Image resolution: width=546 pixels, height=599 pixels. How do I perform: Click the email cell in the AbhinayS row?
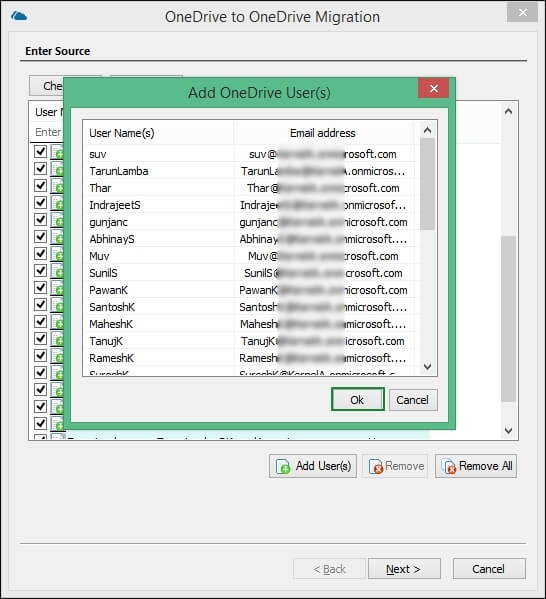point(323,239)
